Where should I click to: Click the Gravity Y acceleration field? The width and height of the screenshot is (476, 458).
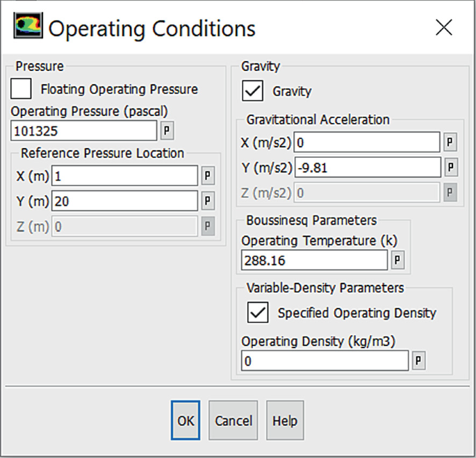click(367, 167)
